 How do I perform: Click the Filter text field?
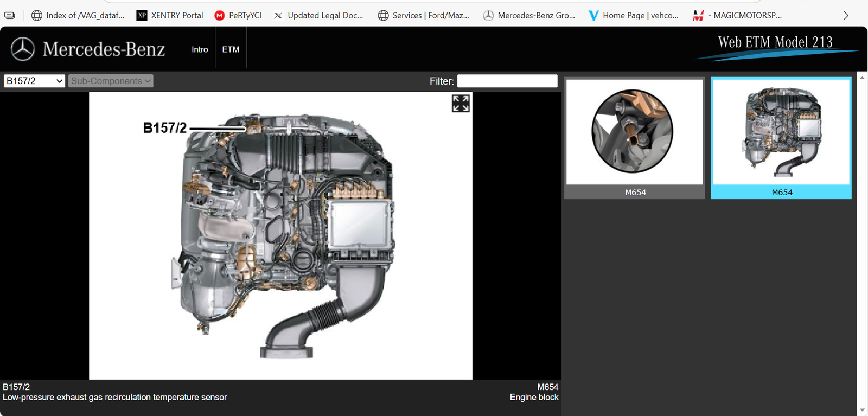point(507,81)
